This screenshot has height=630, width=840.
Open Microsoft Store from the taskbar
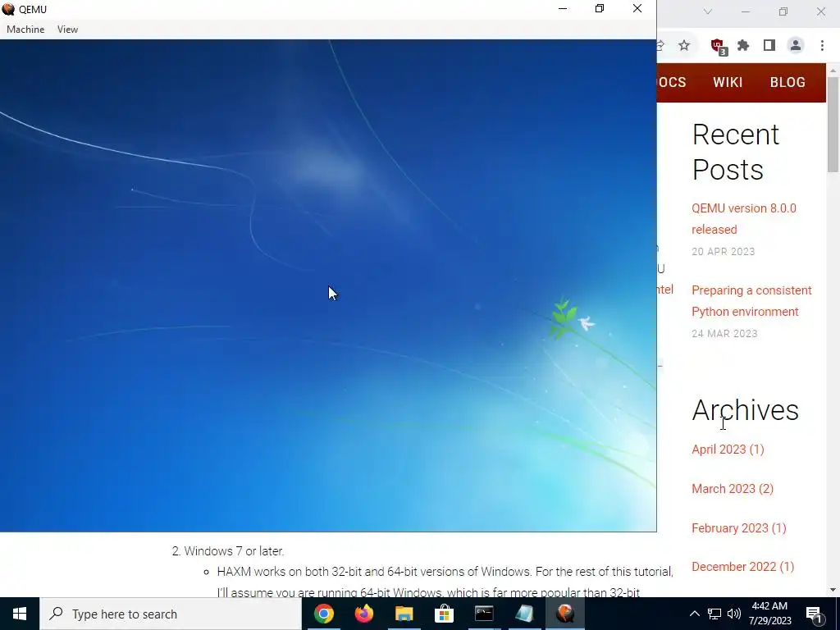point(444,614)
